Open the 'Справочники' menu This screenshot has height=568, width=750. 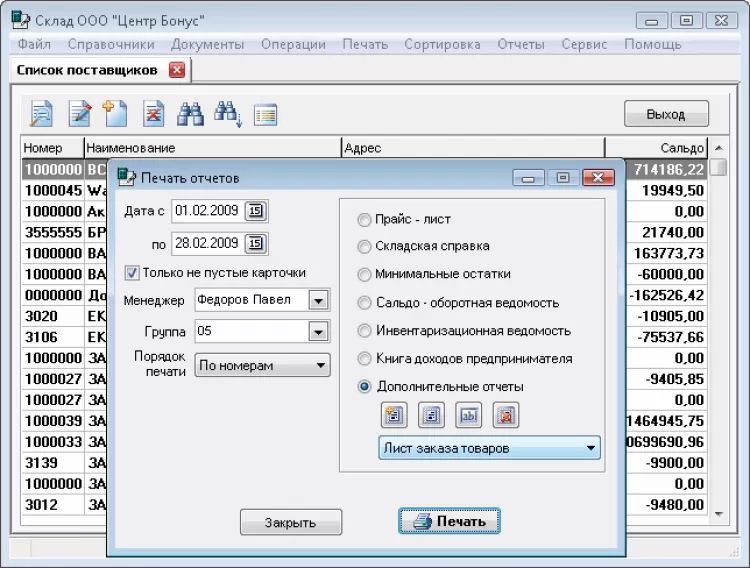(111, 44)
